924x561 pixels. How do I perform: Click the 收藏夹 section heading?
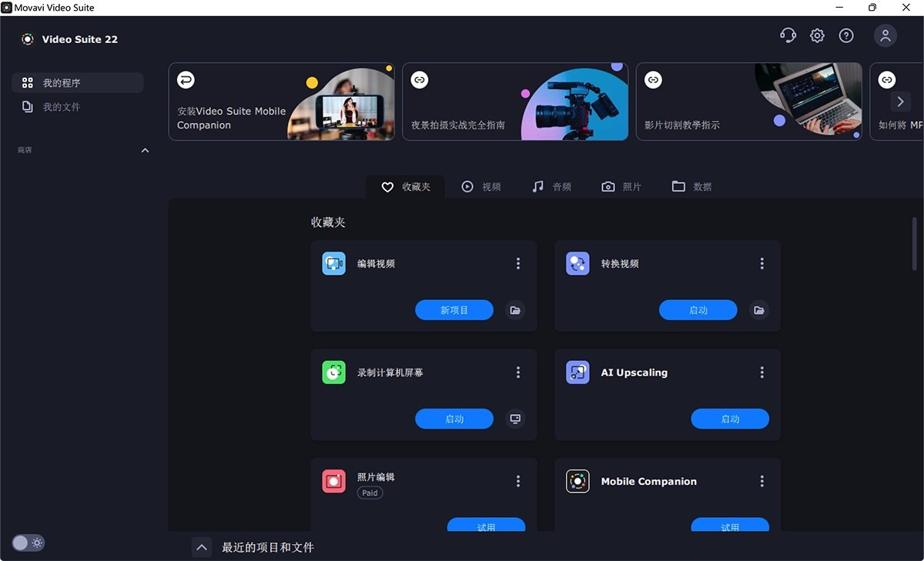328,222
